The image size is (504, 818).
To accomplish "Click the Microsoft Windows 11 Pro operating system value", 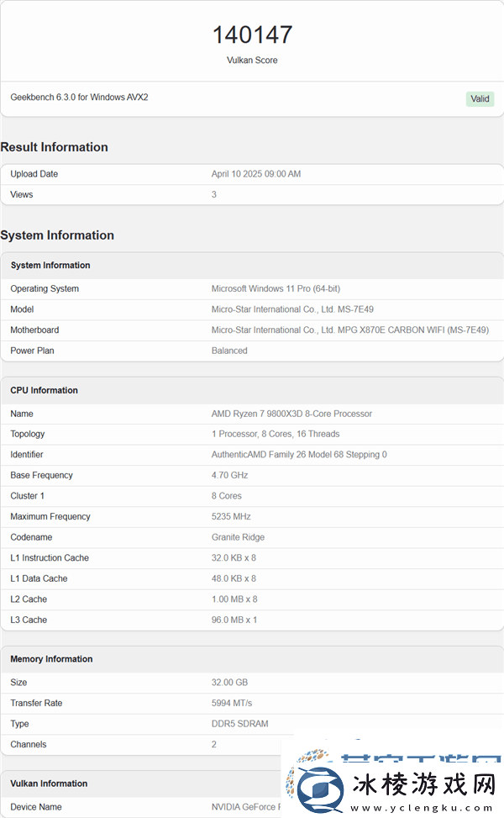I will (x=276, y=288).
